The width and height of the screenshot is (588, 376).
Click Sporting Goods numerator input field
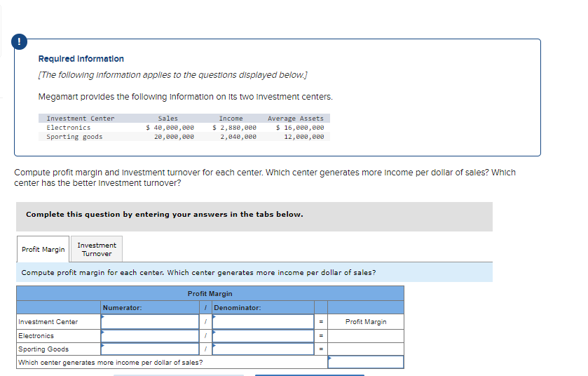(150, 349)
